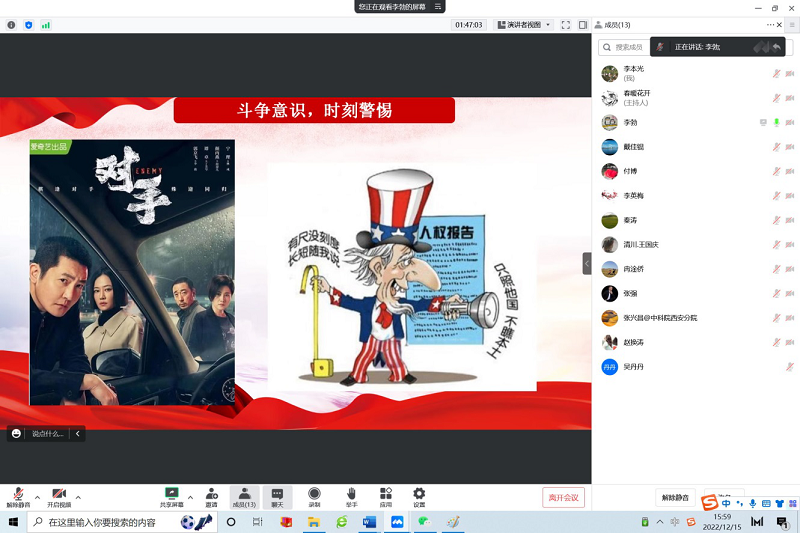Click the emoji smiley icon in chat bar

point(16,434)
